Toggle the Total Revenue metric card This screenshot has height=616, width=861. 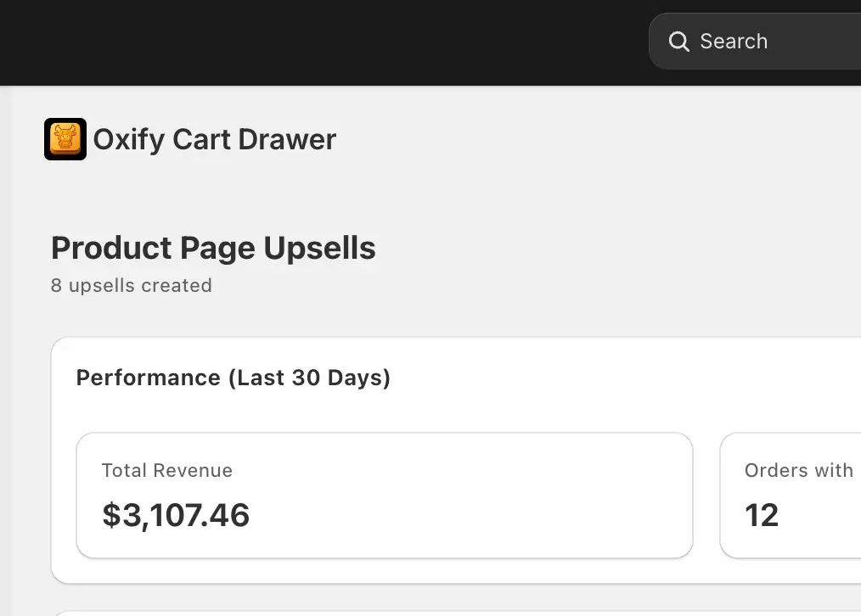[384, 495]
